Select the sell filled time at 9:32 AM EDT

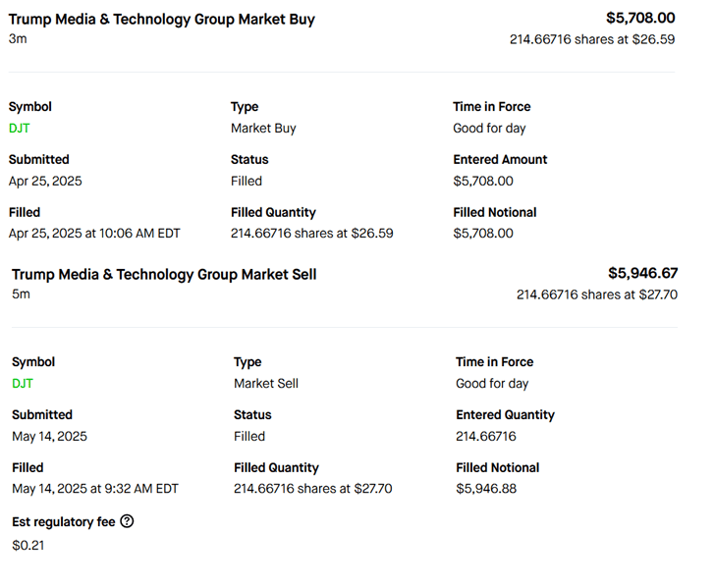[x=95, y=489]
